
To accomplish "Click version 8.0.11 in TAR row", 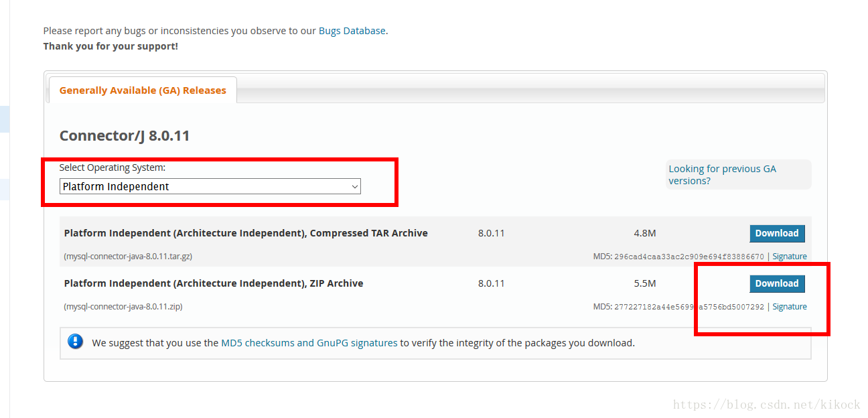I will 491,233.
